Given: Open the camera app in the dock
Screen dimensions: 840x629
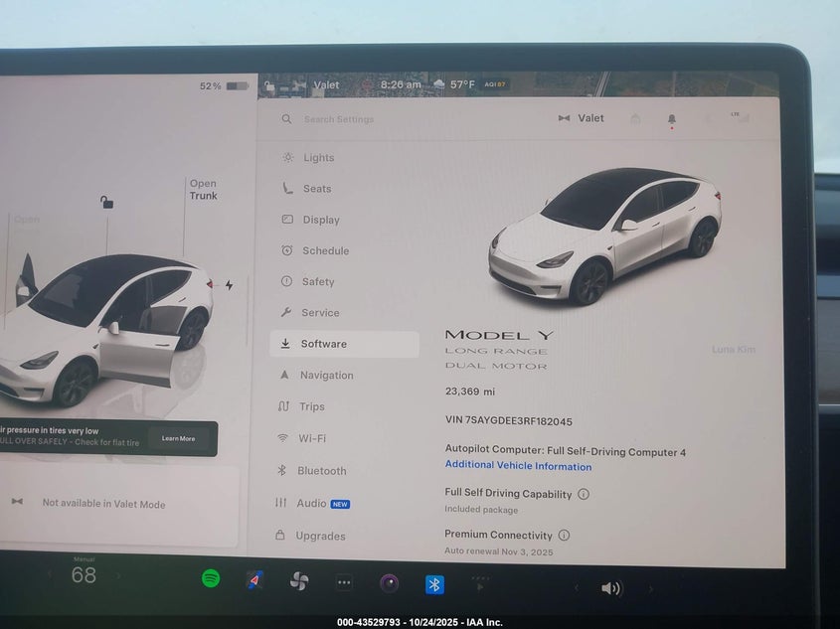Looking at the screenshot, I should click(389, 583).
